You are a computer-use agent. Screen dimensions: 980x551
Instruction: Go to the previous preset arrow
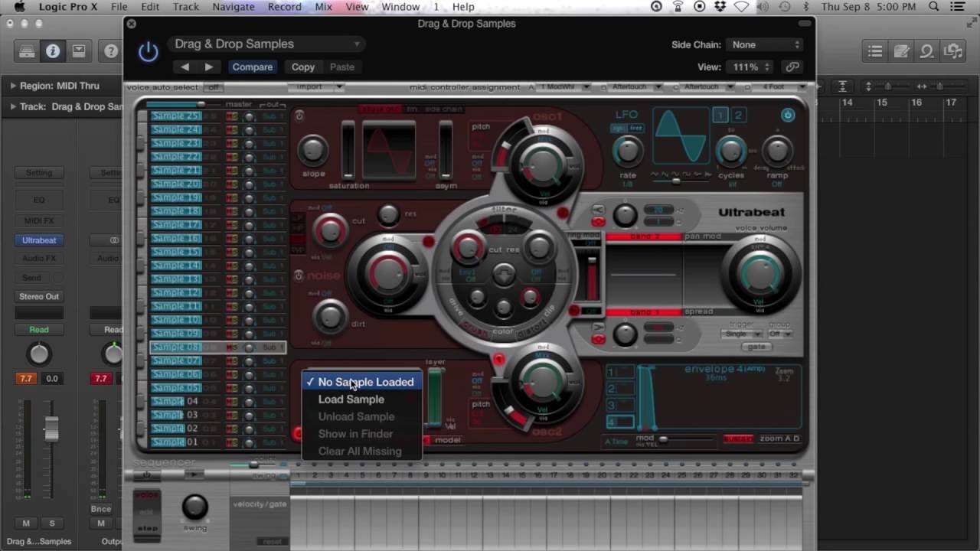(185, 67)
